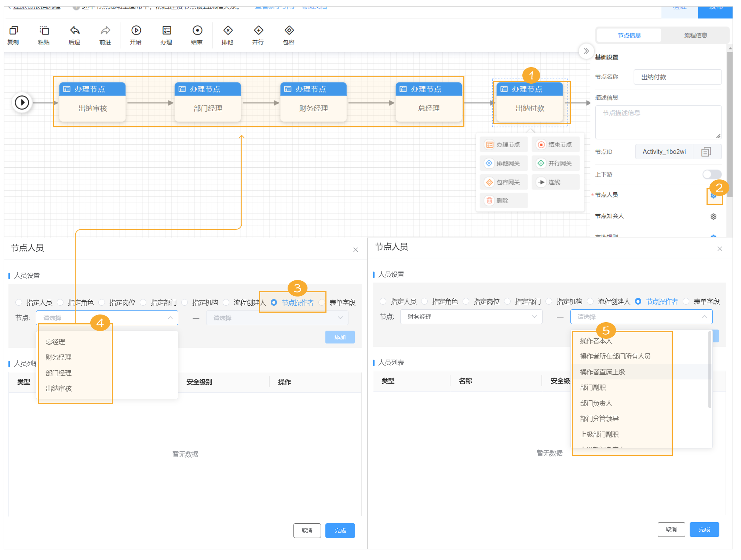The width and height of the screenshot is (741, 560).
Task: Switch to 流程信息 tab
Action: click(x=695, y=35)
